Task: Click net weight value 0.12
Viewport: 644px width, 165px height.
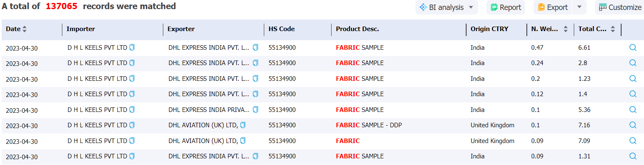Action: point(537,94)
